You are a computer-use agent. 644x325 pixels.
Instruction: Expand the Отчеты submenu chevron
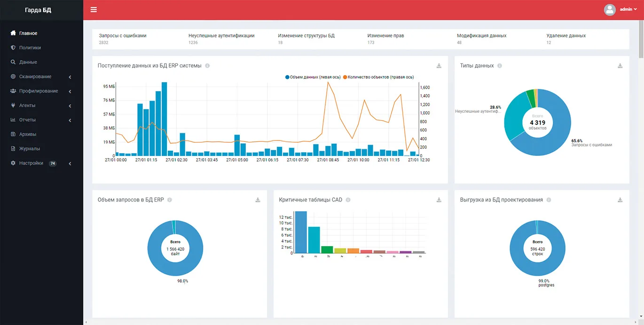[70, 120]
